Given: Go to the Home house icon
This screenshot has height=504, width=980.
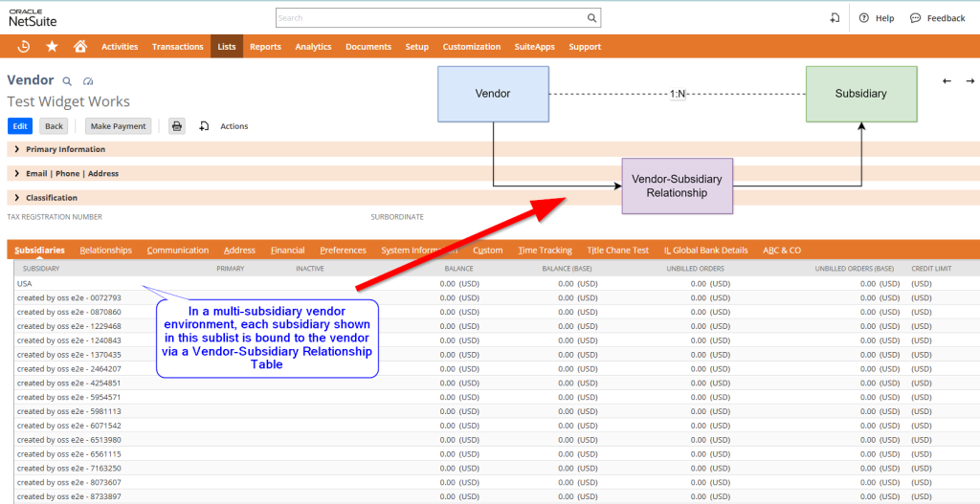Looking at the screenshot, I should point(80,46).
